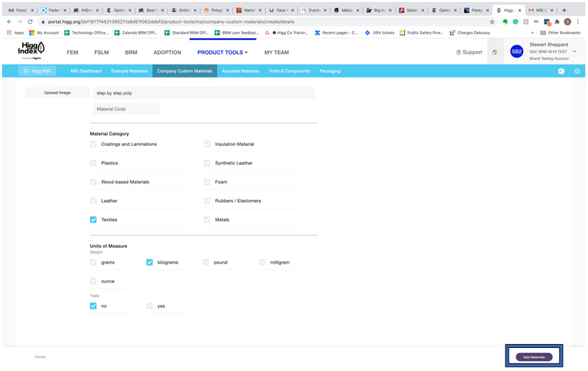This screenshot has width=588, height=371.
Task: Uncheck the kilograms weight unit
Action: tap(149, 262)
